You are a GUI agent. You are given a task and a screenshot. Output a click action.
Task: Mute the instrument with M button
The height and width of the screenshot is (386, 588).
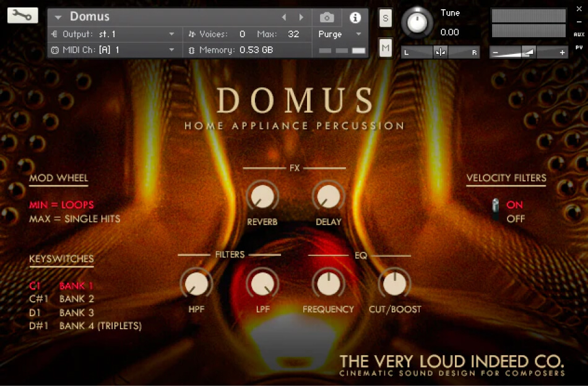click(x=386, y=48)
